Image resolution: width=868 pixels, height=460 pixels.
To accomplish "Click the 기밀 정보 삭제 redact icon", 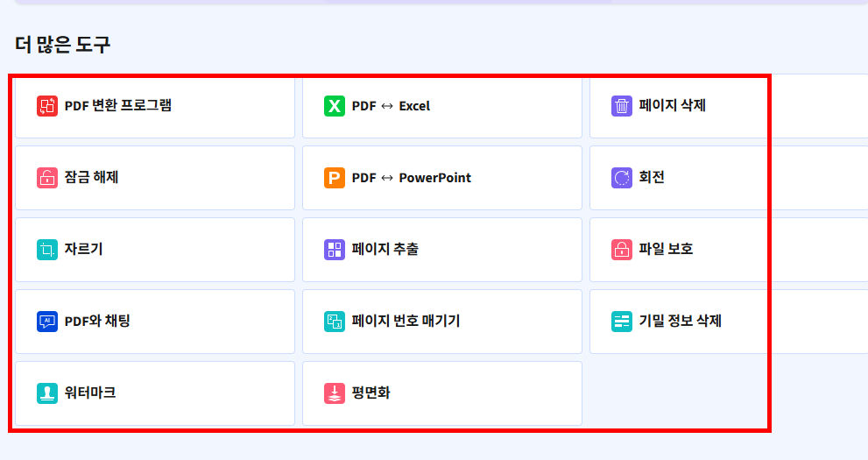I will (x=622, y=322).
